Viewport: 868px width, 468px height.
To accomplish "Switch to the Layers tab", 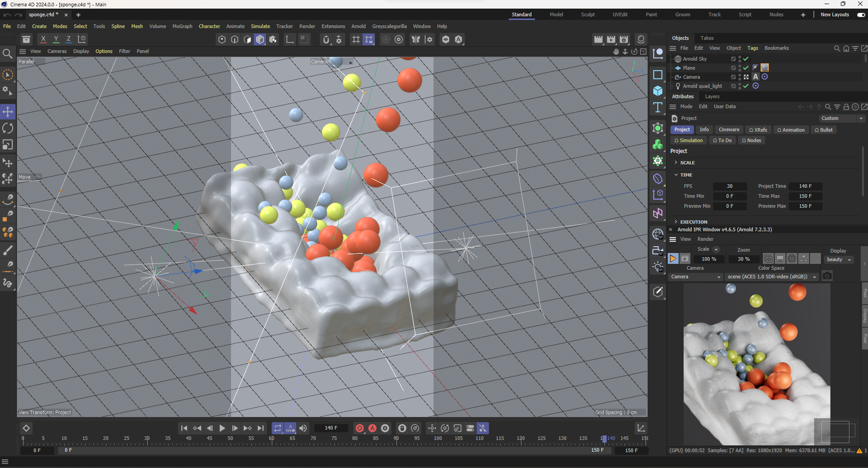I will [712, 96].
